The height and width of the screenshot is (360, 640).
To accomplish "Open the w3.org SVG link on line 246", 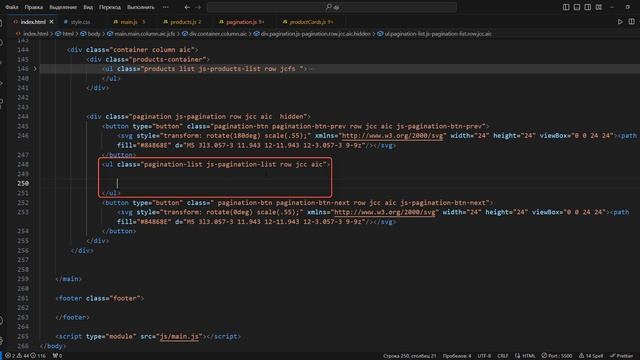I will (392, 136).
